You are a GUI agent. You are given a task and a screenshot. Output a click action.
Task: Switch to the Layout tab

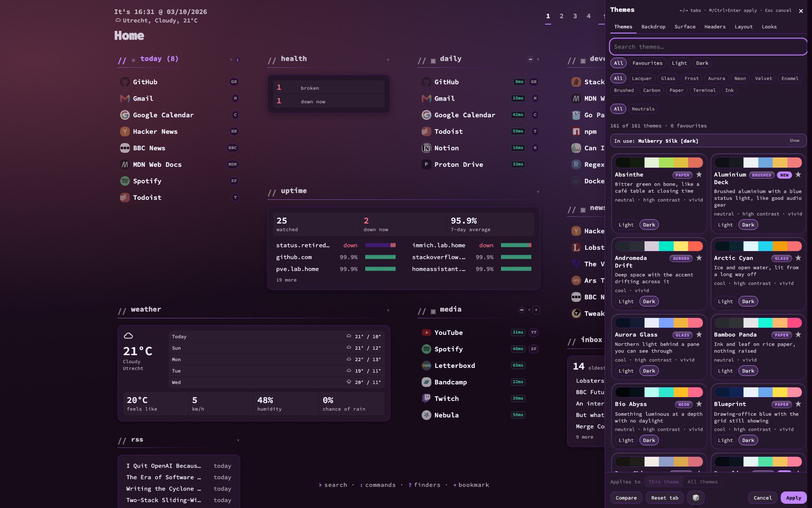coord(743,27)
